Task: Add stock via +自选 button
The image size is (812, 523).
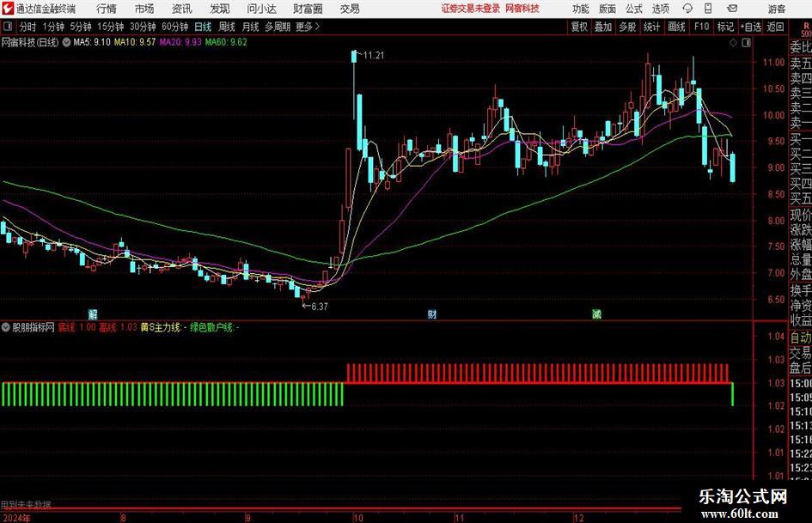Action: tap(751, 27)
